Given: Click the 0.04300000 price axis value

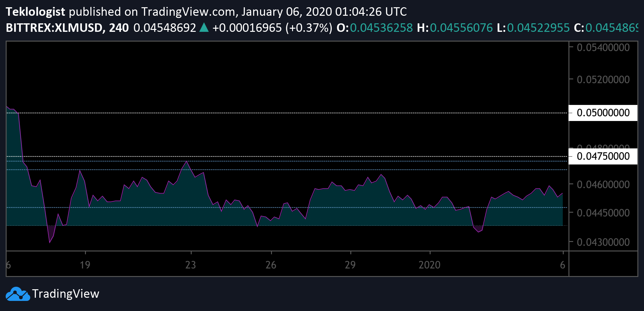Looking at the screenshot, I should 603,242.
